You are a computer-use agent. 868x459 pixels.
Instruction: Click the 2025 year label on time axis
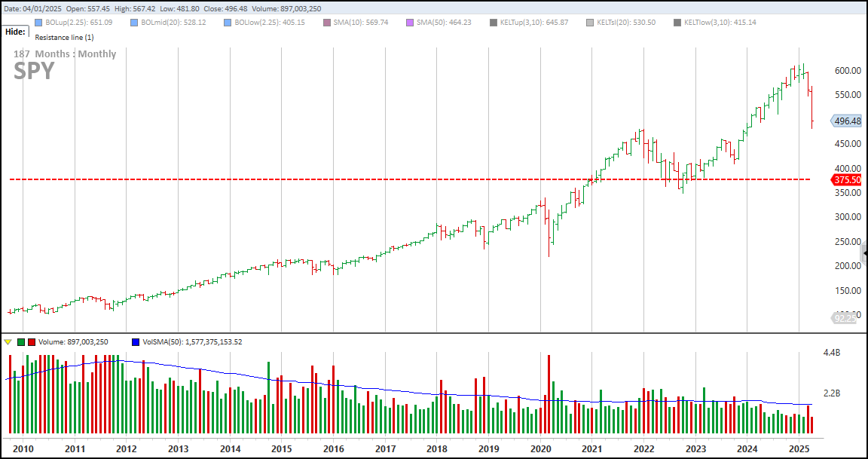click(x=799, y=448)
